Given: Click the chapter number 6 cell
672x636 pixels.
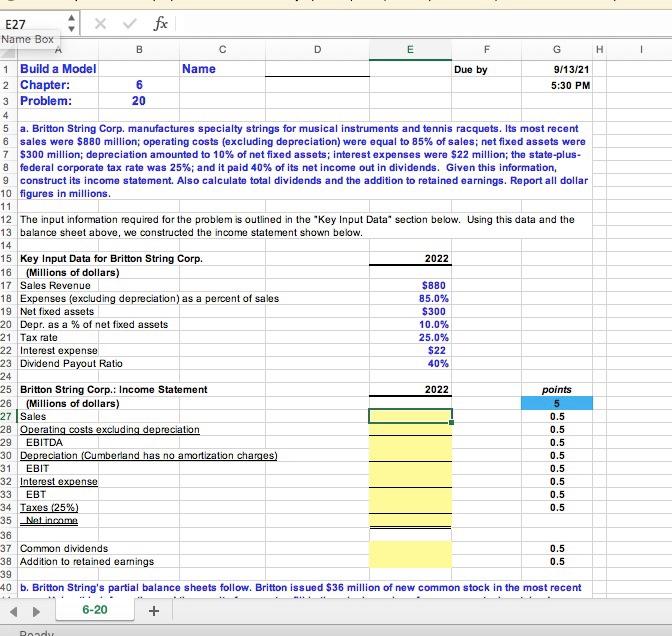Looking at the screenshot, I should pyautogui.click(x=139, y=85).
